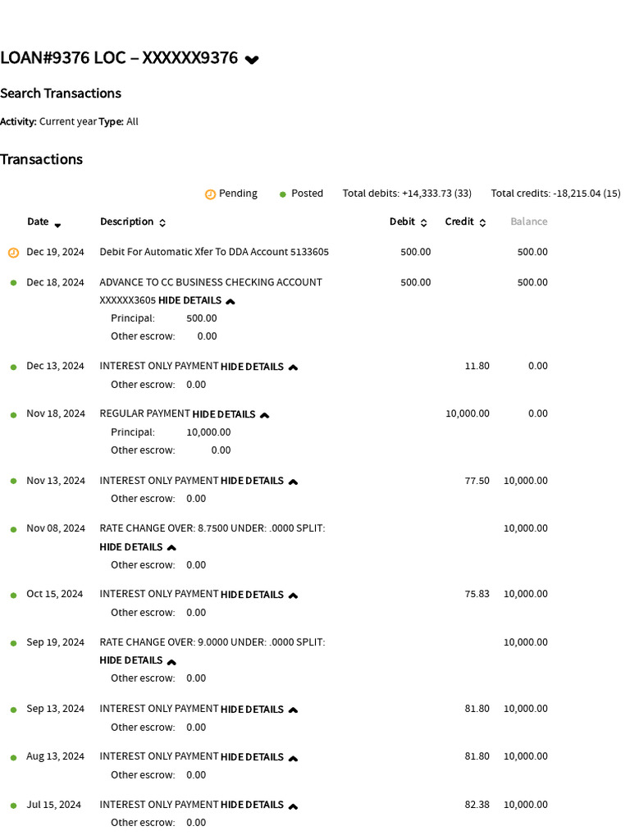The image size is (630, 840).
Task: Click the Pending legend clock icon
Action: [211, 194]
